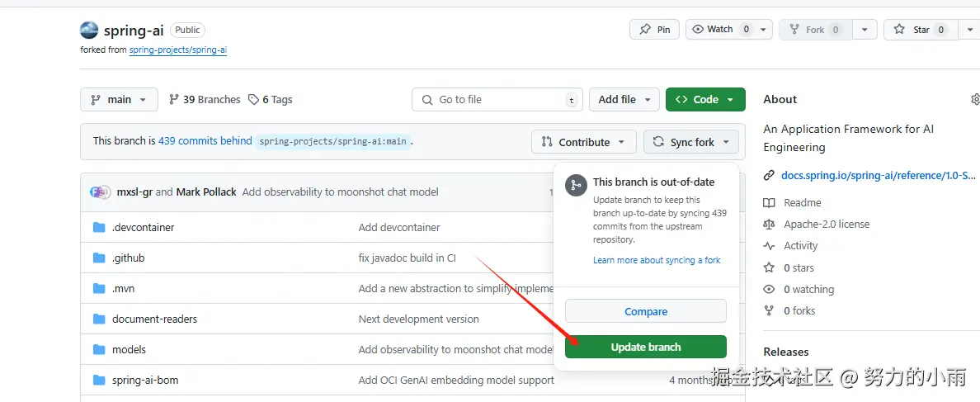Click the Apache-2.0 license scale icon
The image size is (980, 402).
click(769, 225)
